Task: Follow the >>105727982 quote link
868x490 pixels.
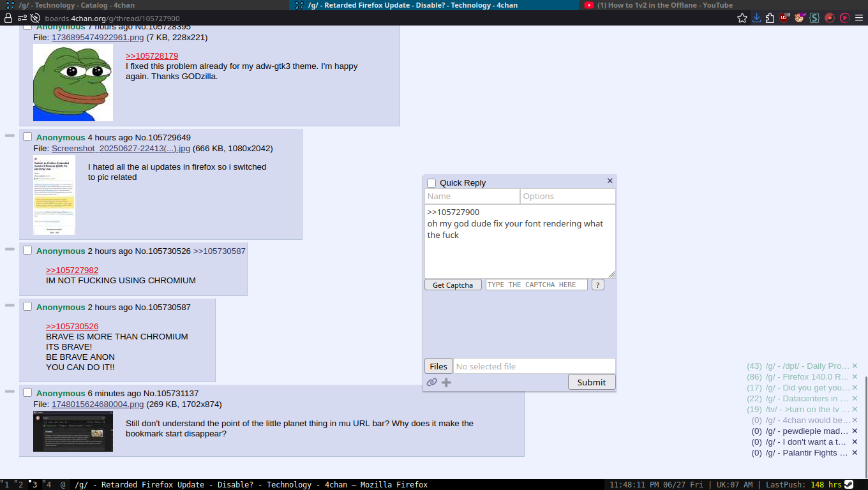Action: click(x=72, y=271)
